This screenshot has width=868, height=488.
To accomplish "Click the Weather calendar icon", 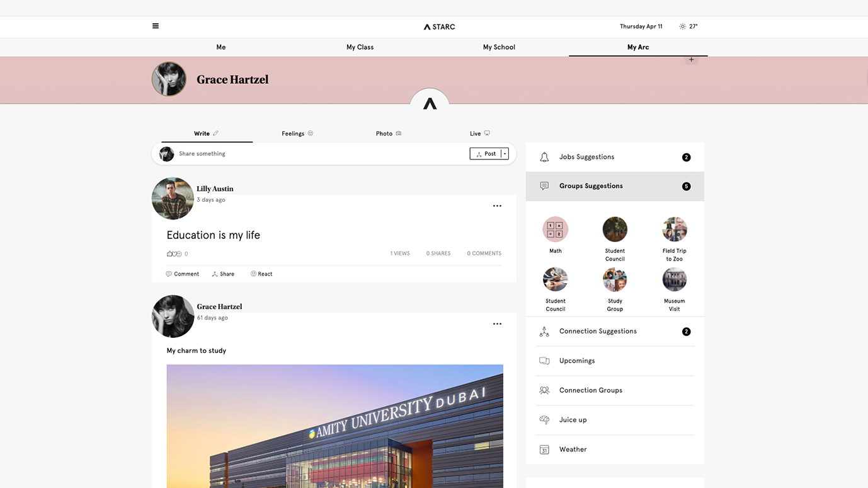I will tap(544, 450).
